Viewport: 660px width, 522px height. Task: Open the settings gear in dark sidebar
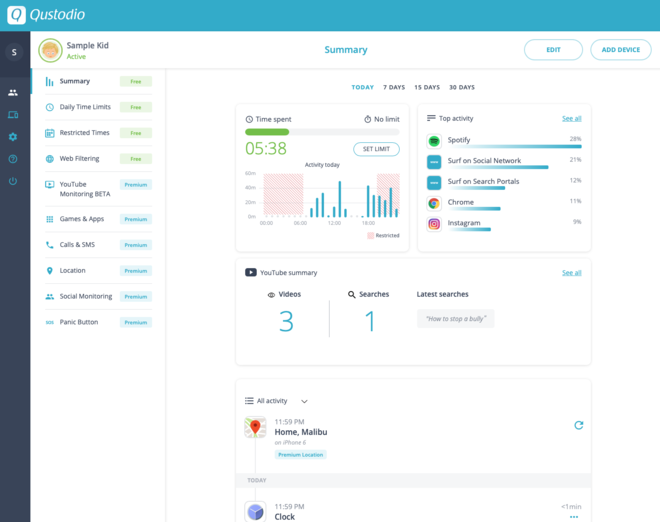13,137
